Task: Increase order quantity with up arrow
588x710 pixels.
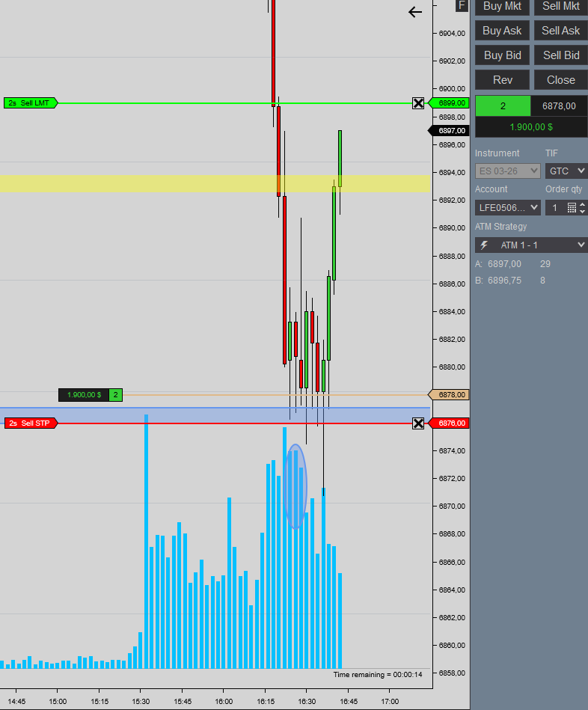Action: point(583,204)
